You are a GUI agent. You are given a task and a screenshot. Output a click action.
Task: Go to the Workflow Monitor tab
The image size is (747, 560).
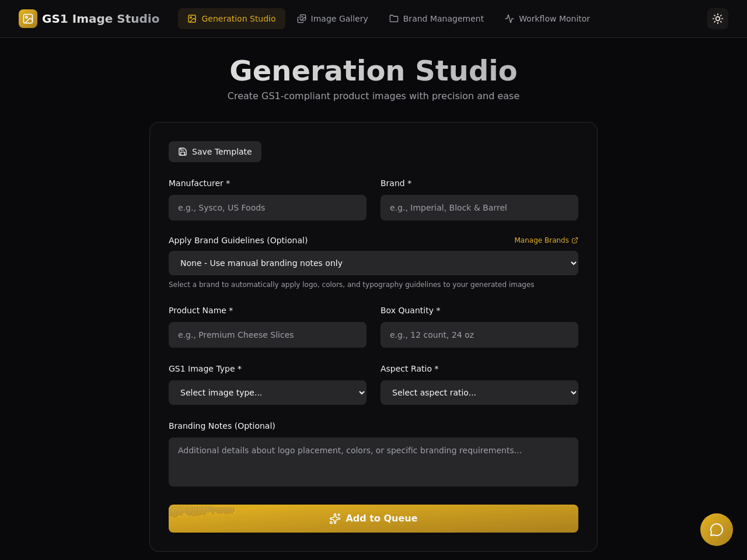point(547,19)
